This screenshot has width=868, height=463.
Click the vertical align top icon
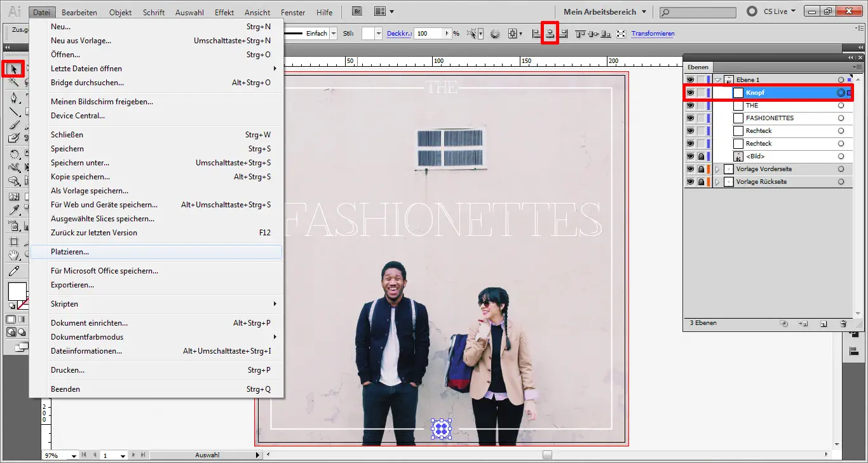pos(580,34)
